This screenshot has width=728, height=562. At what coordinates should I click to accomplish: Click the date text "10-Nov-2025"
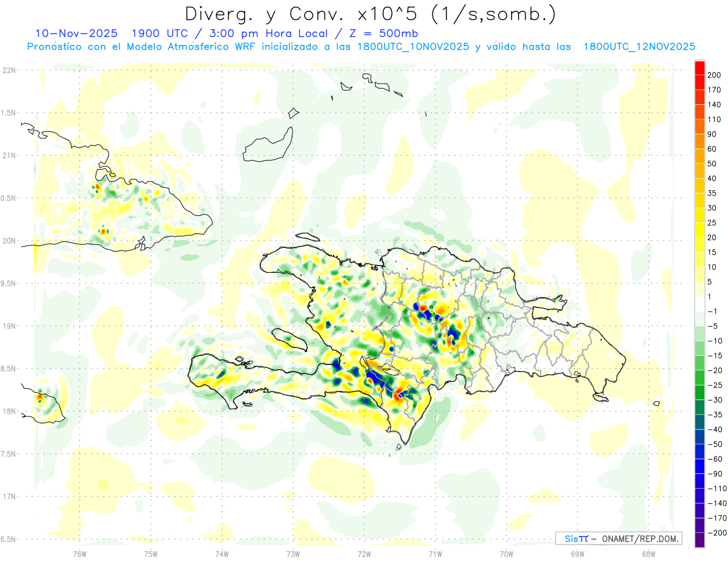[x=76, y=33]
